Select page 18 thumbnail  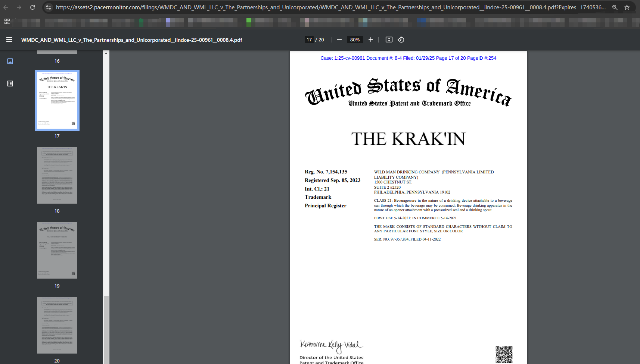pos(57,175)
